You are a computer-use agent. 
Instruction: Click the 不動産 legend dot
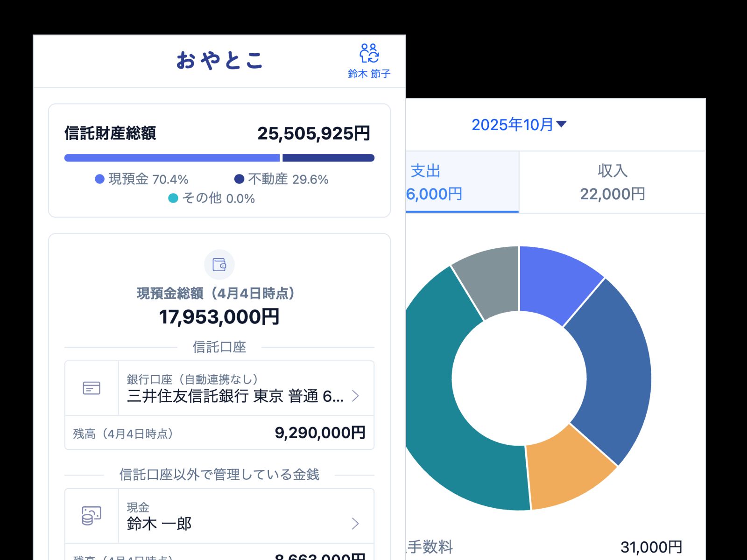pyautogui.click(x=240, y=179)
